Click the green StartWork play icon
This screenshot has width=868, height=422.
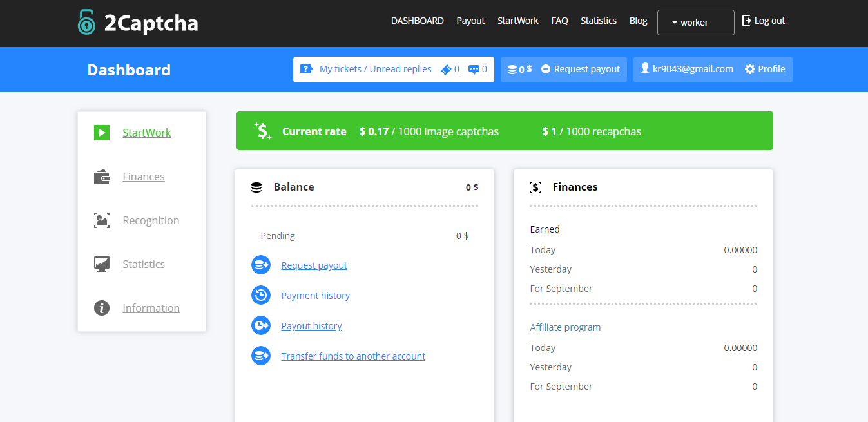(102, 133)
